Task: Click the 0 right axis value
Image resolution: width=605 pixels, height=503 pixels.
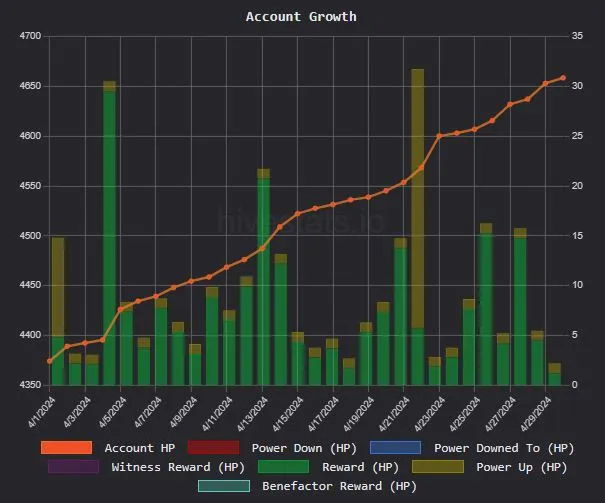Action: pos(575,385)
